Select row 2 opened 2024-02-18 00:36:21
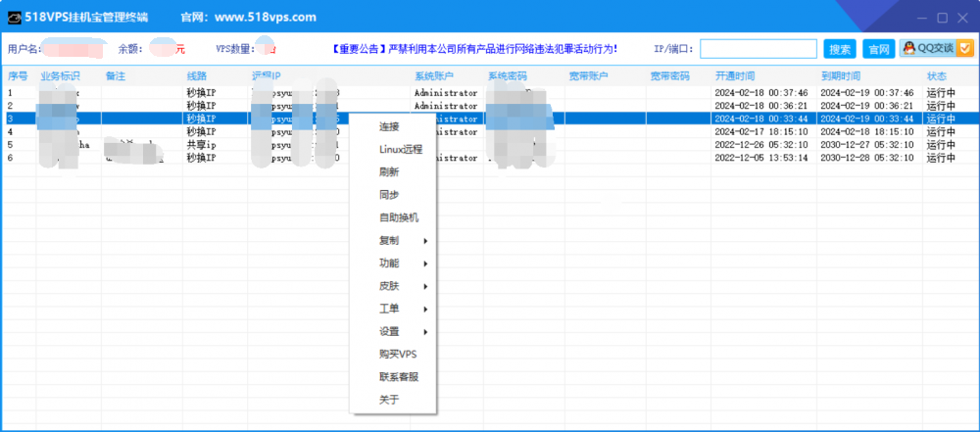 (x=490, y=106)
